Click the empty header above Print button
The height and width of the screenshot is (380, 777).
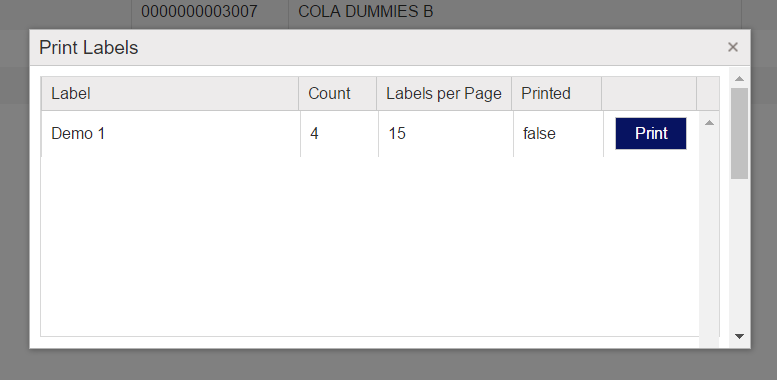(649, 93)
